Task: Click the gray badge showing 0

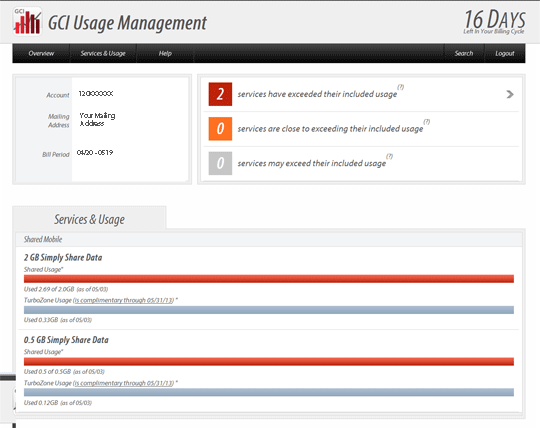Action: [x=220, y=163]
